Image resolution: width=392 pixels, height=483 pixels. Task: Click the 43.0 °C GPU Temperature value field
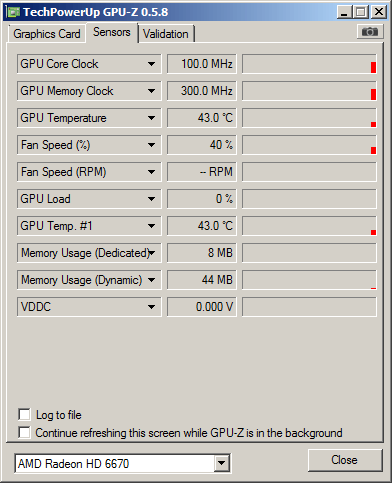[201, 118]
